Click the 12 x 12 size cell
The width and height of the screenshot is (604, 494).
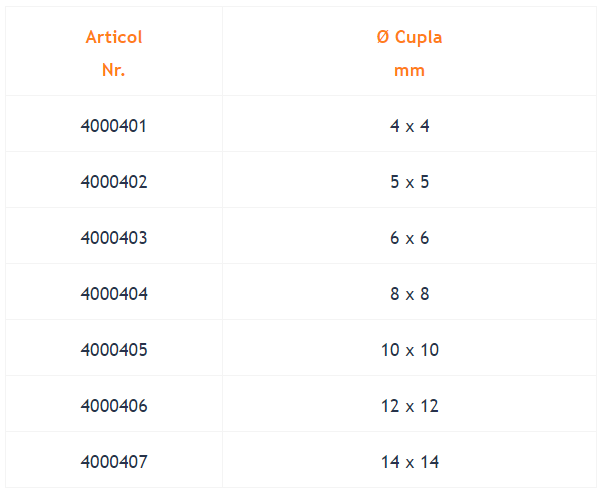pos(409,406)
